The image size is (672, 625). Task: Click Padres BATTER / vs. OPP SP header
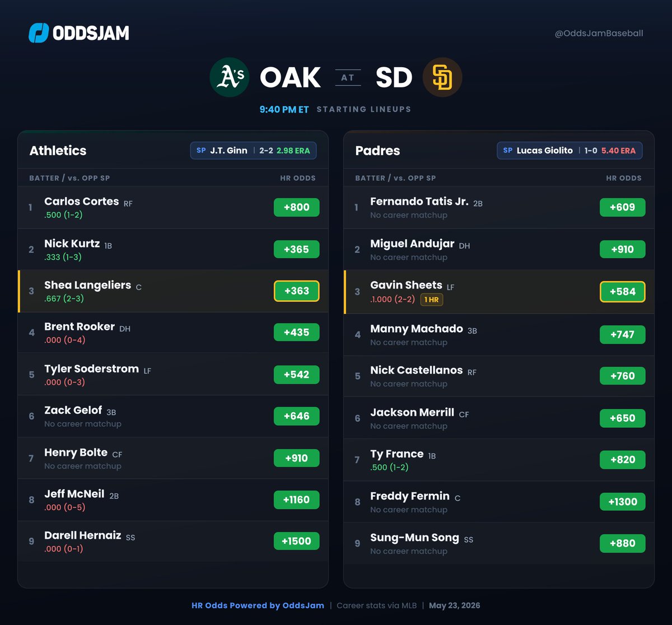395,178
